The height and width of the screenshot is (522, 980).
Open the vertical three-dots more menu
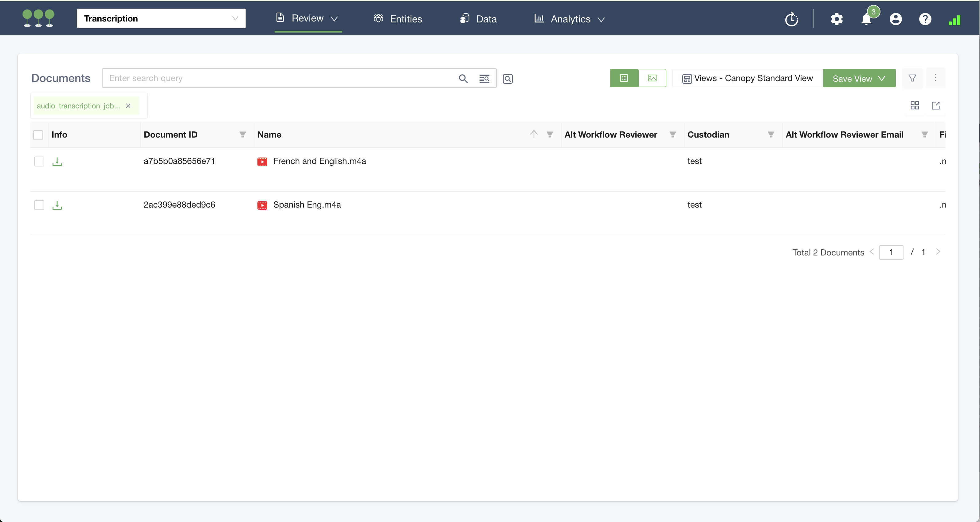click(935, 78)
